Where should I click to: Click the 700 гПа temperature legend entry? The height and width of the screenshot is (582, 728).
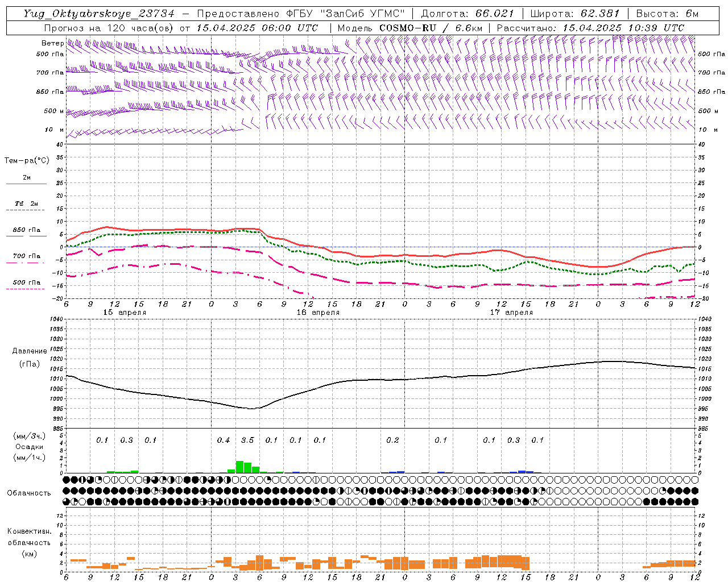point(26,256)
